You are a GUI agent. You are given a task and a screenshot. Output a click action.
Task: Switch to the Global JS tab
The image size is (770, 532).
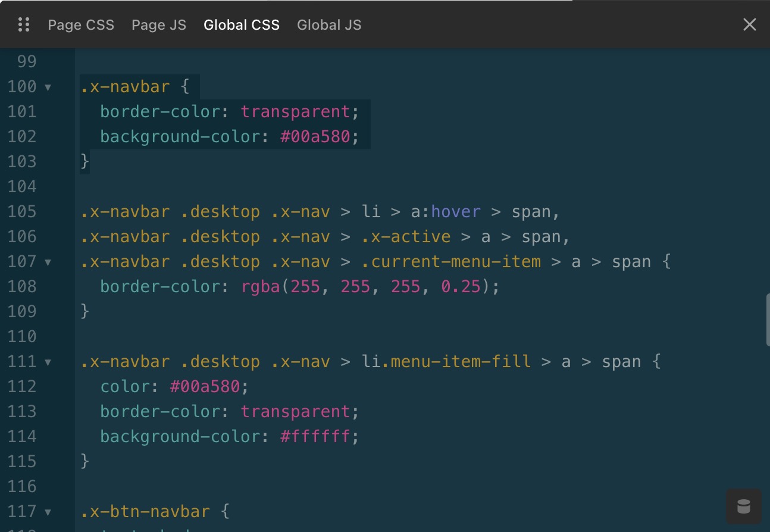coord(329,25)
